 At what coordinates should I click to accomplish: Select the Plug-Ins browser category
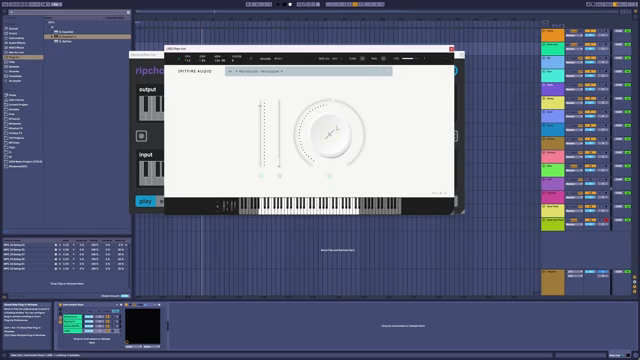(x=23, y=57)
